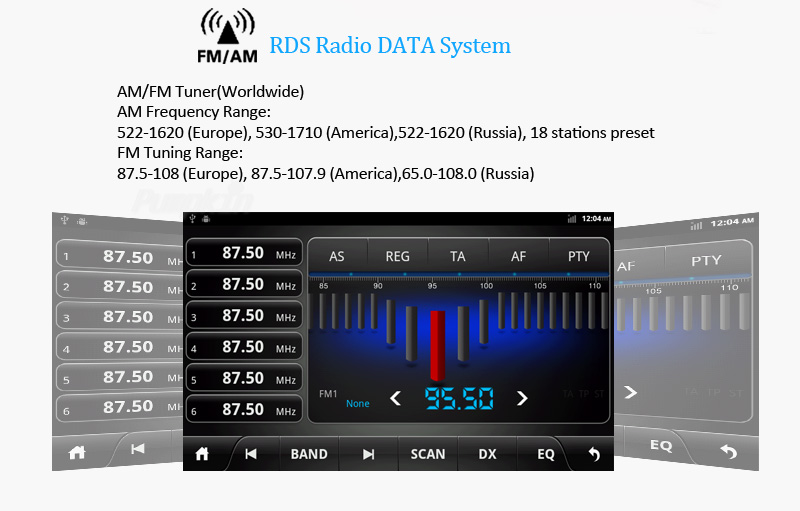Toggle the AS auto-store option

tap(337, 256)
